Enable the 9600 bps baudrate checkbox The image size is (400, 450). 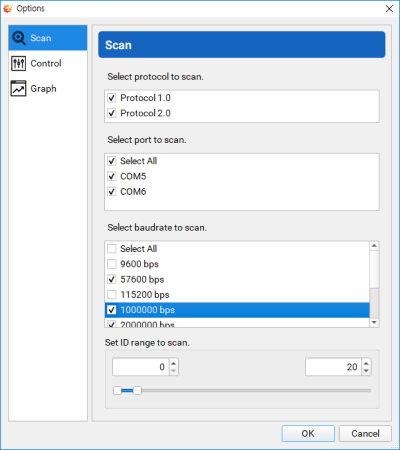coord(112,264)
